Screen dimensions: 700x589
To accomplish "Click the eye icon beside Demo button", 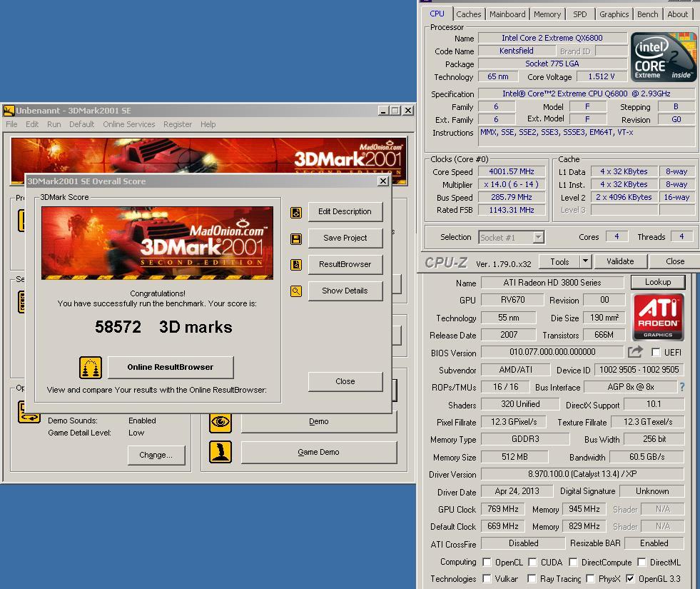I will click(x=220, y=421).
